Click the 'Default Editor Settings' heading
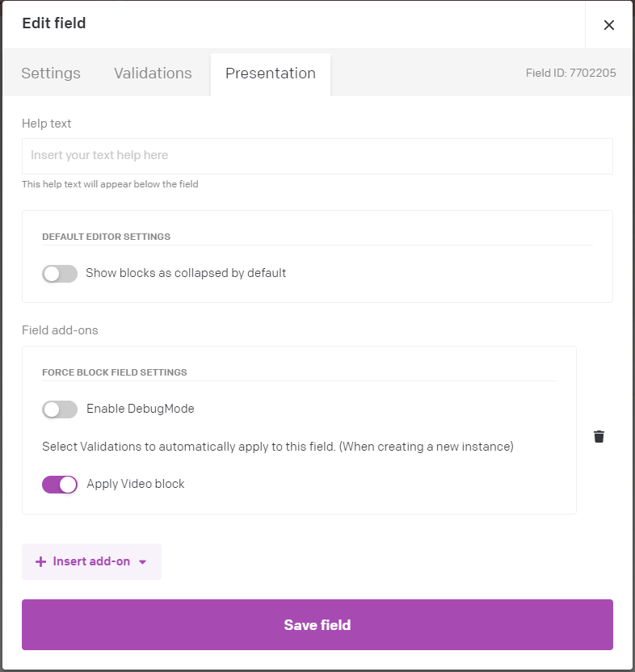Screen dimensions: 635x672 coord(106,237)
